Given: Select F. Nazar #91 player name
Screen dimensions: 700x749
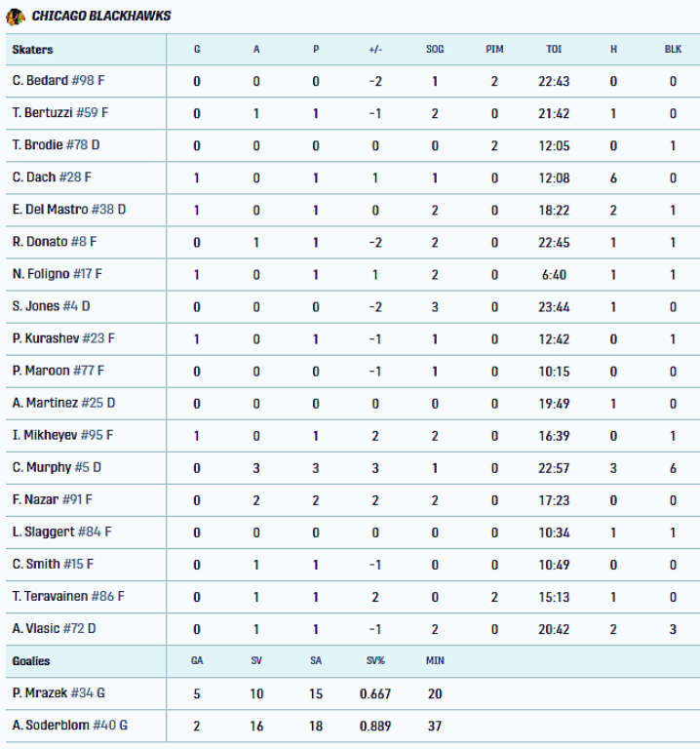Looking at the screenshot, I should [53, 499].
